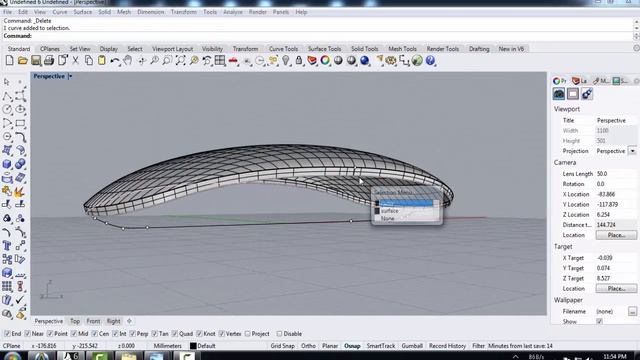
Task: Toggle the Near osnap checkbox
Action: point(27,334)
